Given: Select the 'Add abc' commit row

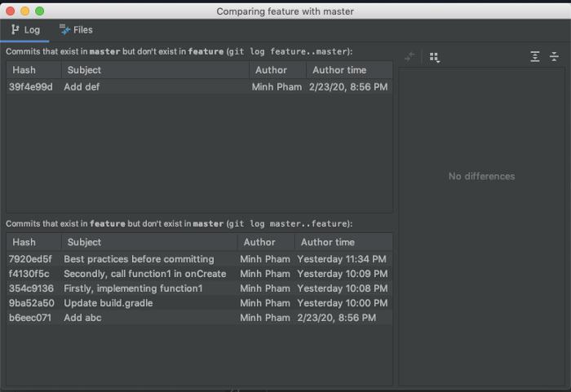Looking at the screenshot, I should 82,318.
